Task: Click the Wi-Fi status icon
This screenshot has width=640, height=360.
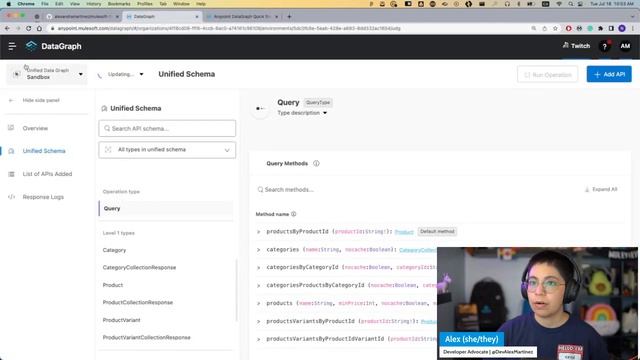Action: (559, 4)
